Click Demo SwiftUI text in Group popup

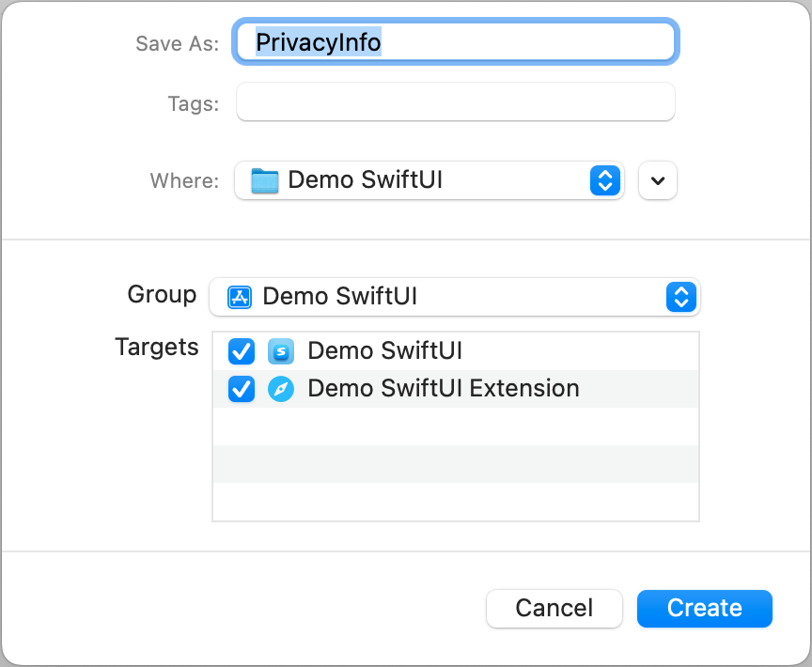[339, 297]
